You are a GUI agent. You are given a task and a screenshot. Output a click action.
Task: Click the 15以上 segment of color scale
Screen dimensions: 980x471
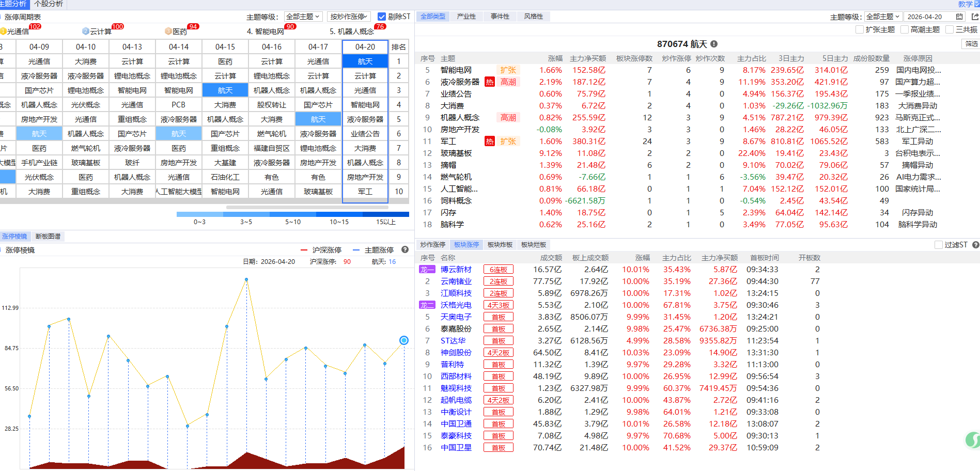point(386,214)
